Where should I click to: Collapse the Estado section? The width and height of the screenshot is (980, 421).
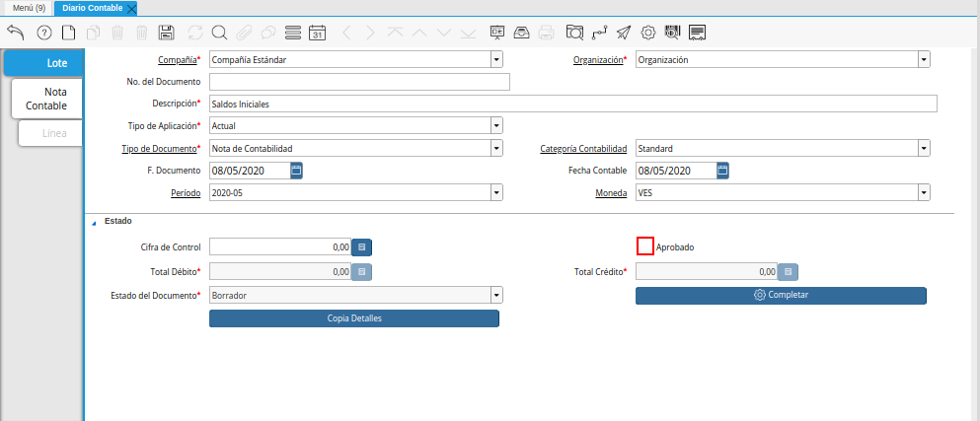[95, 222]
